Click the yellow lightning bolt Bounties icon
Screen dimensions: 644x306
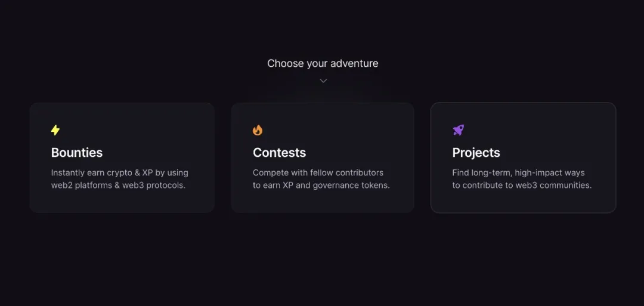tap(55, 130)
